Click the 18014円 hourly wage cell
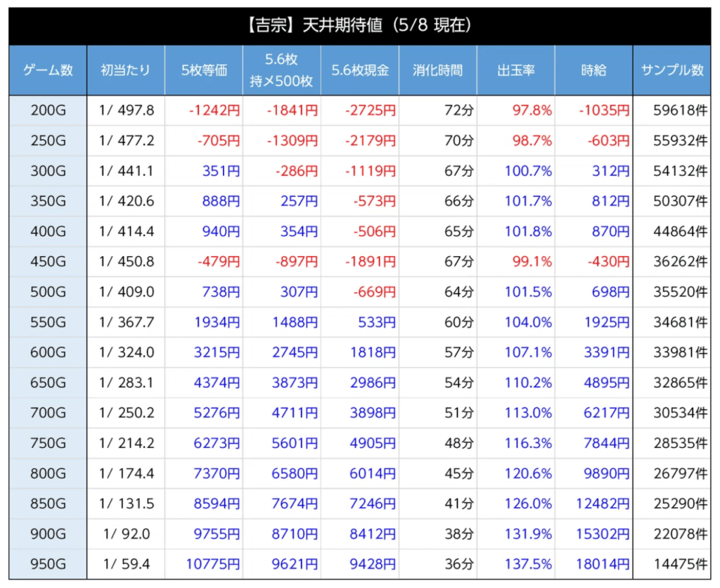Image resolution: width=720 pixels, height=588 pixels. point(603,564)
